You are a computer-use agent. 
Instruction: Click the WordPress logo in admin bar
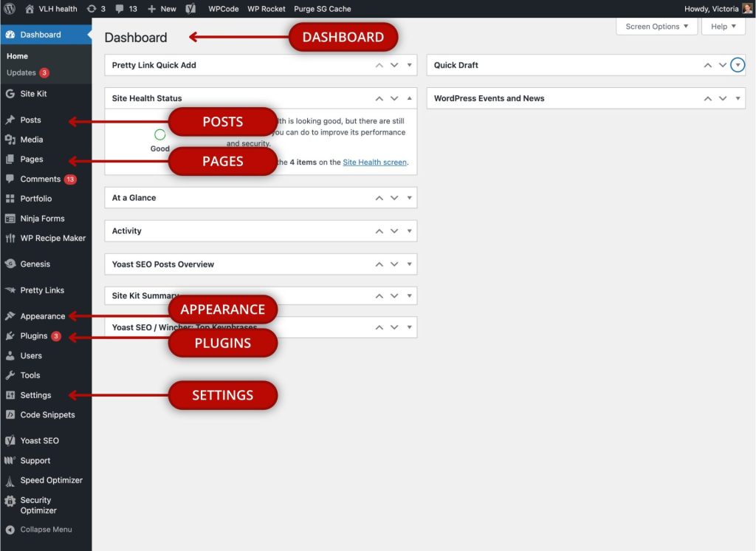tap(10, 9)
